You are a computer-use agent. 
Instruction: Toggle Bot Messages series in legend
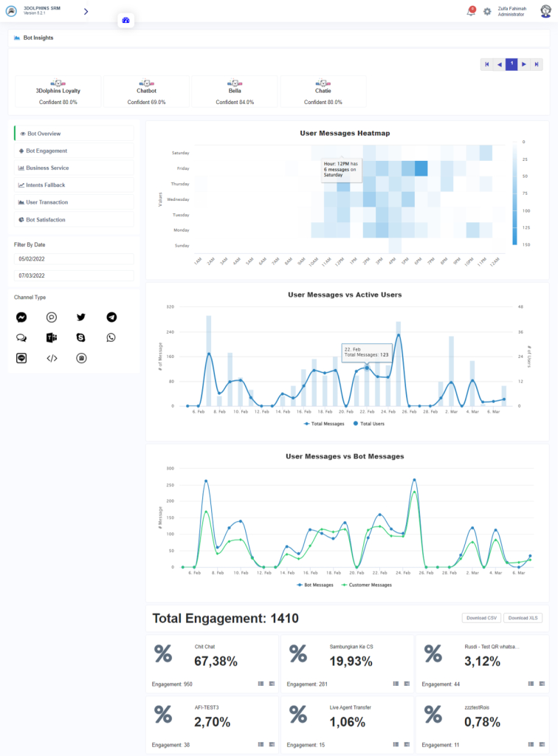pos(316,585)
